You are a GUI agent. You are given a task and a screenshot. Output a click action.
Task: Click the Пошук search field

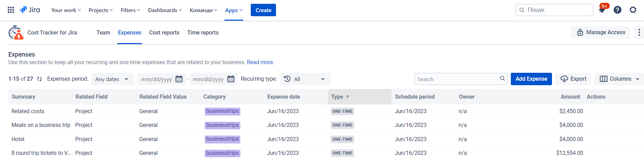(x=554, y=10)
